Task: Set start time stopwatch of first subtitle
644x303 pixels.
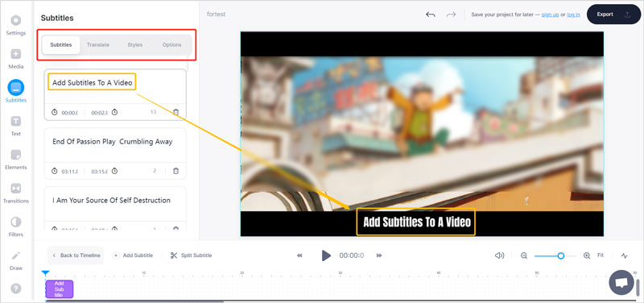Action: click(x=54, y=112)
